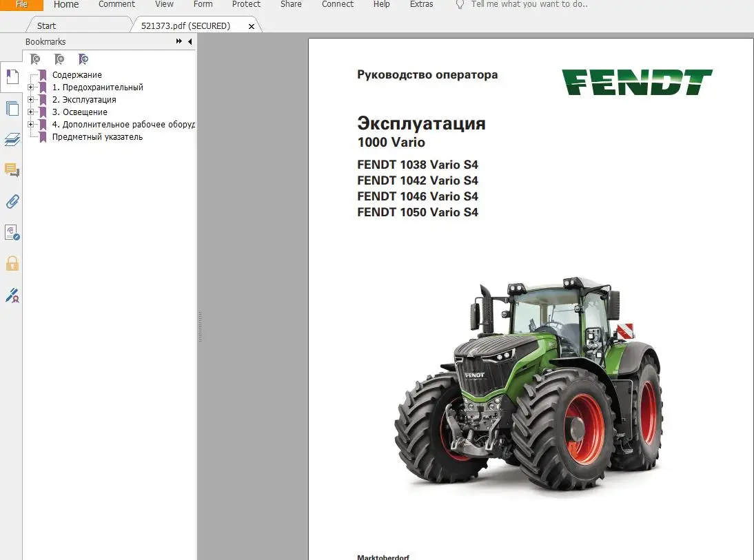Click the 'Tell me what you want' search field
This screenshot has height=560, width=754.
click(x=529, y=4)
